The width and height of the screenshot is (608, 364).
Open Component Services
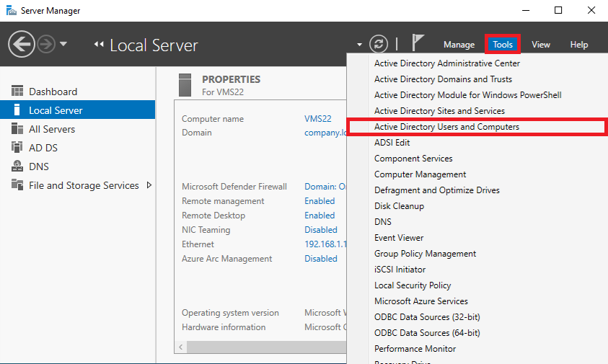413,159
